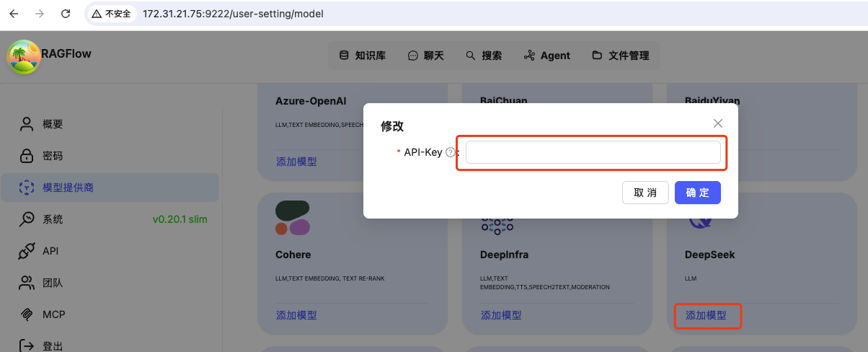Select 概要 in the settings sidebar
Viewport: 868px width, 352px height.
tap(110, 124)
